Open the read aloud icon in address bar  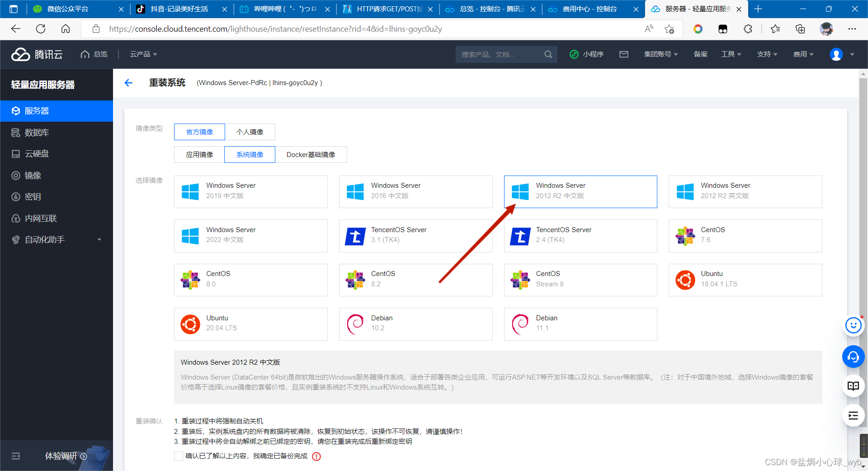click(649, 29)
